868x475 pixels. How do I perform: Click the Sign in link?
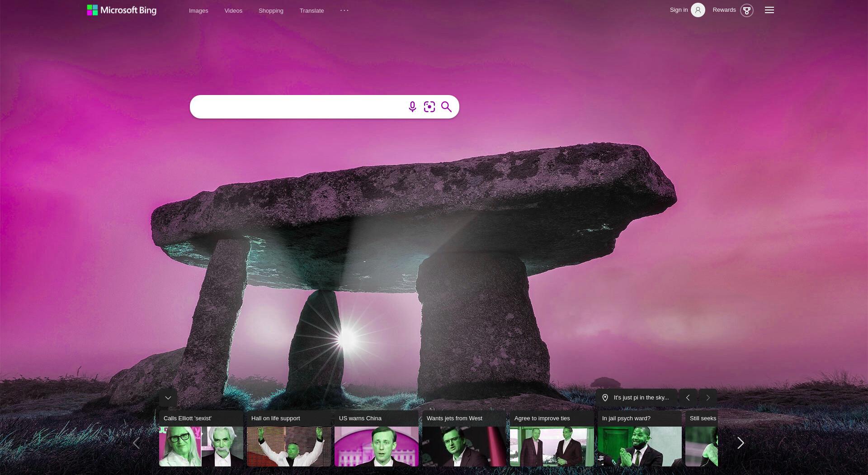[x=679, y=10]
